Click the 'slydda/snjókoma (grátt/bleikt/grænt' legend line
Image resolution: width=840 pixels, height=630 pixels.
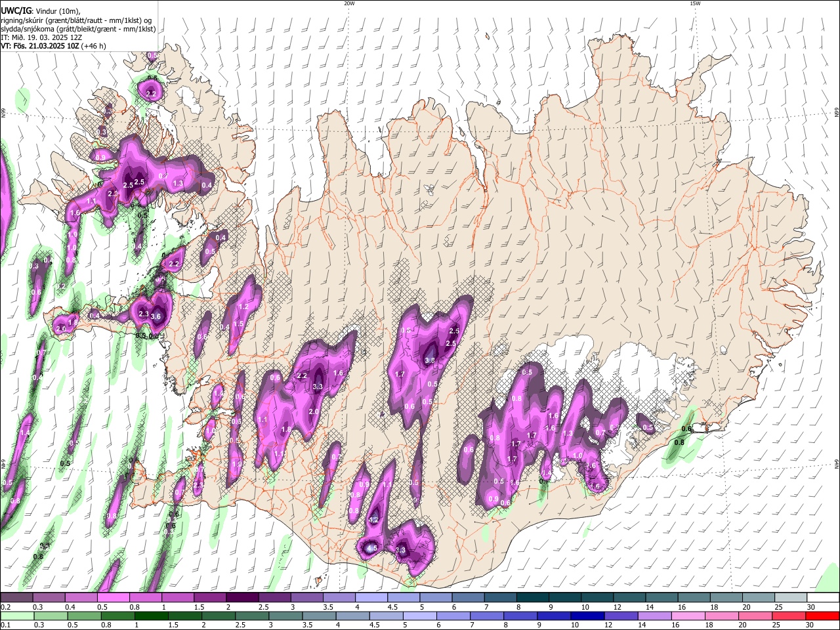pyautogui.click(x=78, y=29)
